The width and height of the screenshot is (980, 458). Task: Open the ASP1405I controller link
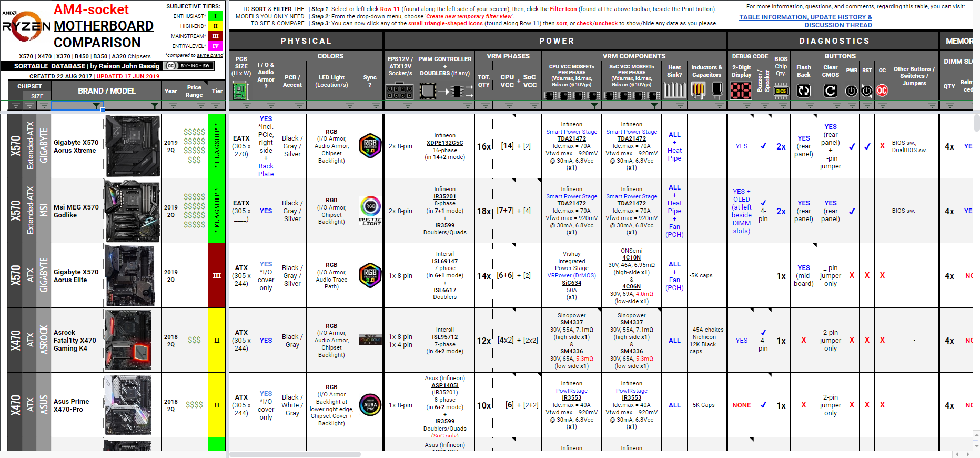tap(444, 385)
